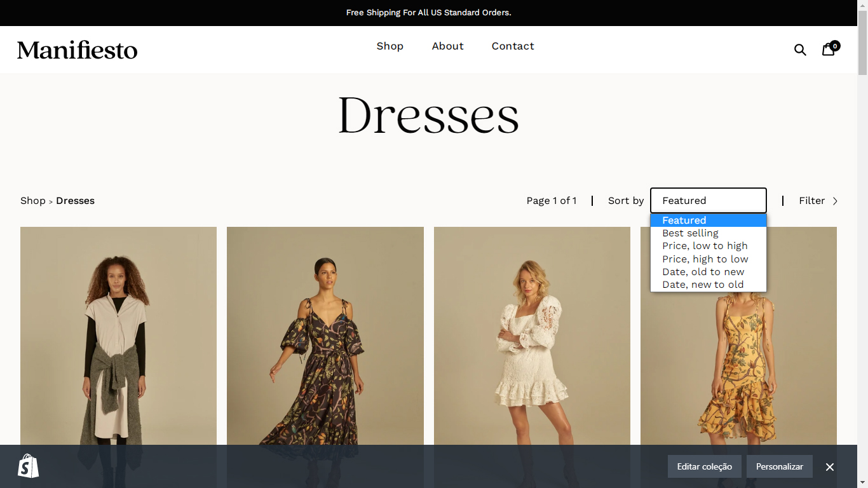Screen dimensions: 868x488
Task: Sort by Price, high to low
Action: tap(708, 259)
